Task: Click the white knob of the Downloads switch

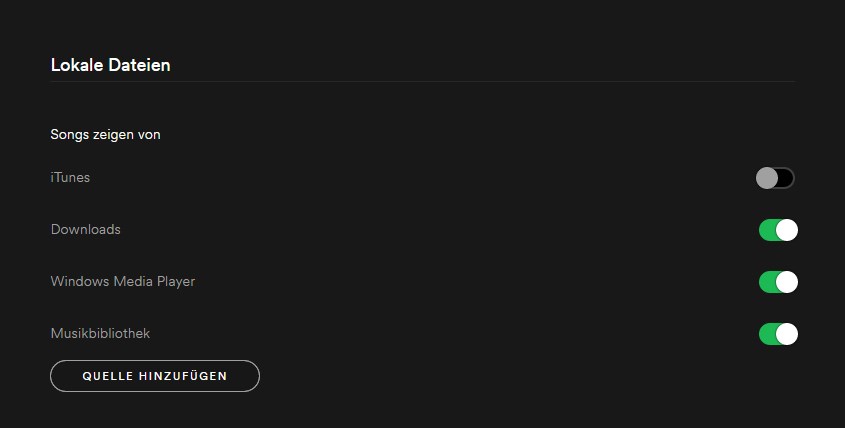Action: 787,230
